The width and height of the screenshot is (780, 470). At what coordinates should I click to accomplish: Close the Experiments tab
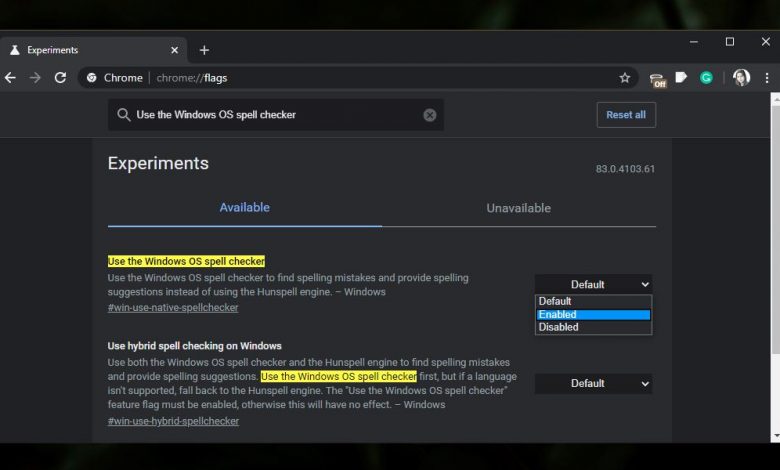coord(175,50)
